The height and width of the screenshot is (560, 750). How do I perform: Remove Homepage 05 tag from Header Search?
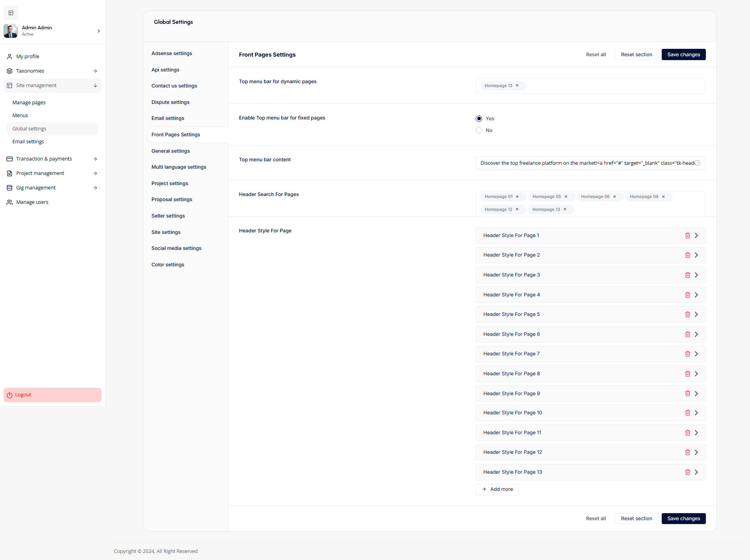pyautogui.click(x=566, y=197)
